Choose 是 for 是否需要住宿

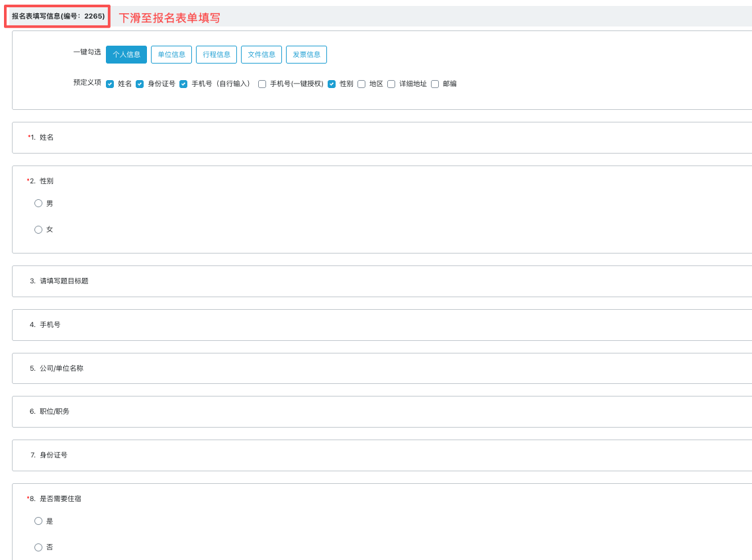pyautogui.click(x=38, y=521)
